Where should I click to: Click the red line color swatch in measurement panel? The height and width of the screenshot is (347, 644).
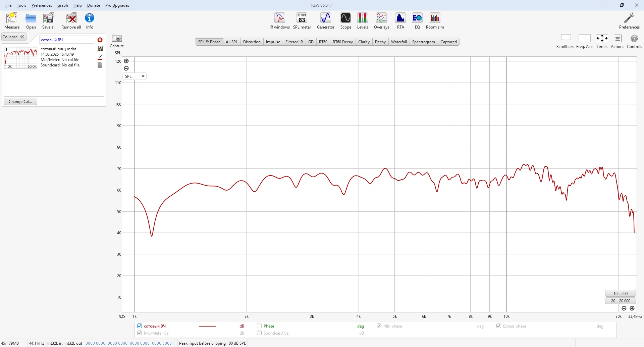click(x=100, y=57)
